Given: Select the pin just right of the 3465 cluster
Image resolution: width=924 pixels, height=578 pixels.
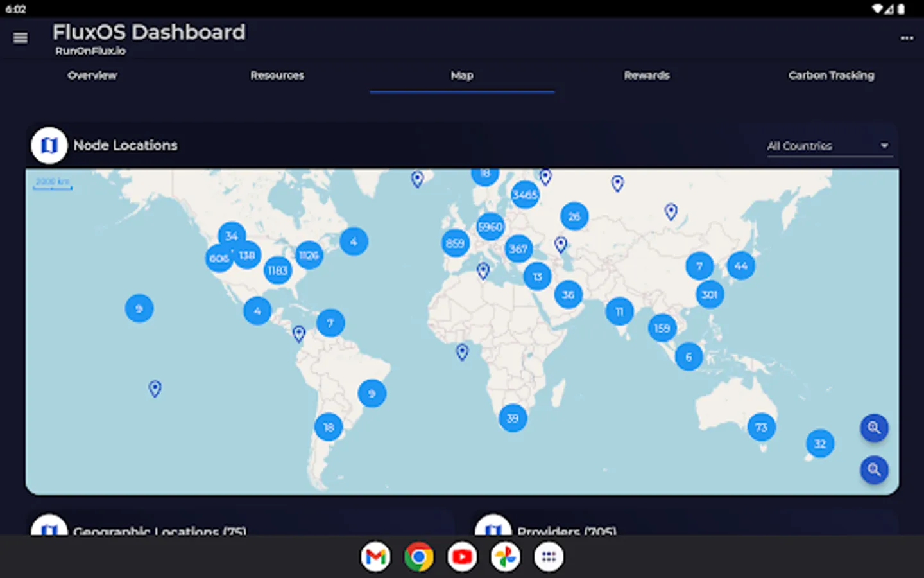Looking at the screenshot, I should point(545,176).
